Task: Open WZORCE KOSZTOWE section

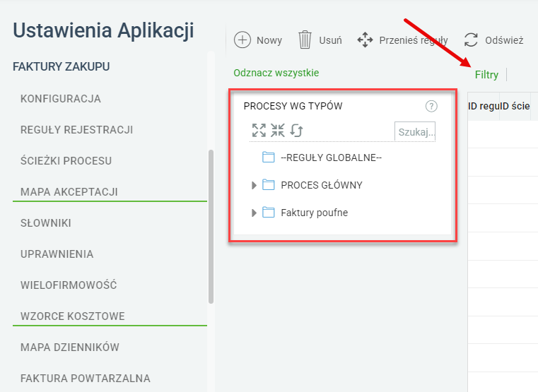Action: pyautogui.click(x=72, y=316)
